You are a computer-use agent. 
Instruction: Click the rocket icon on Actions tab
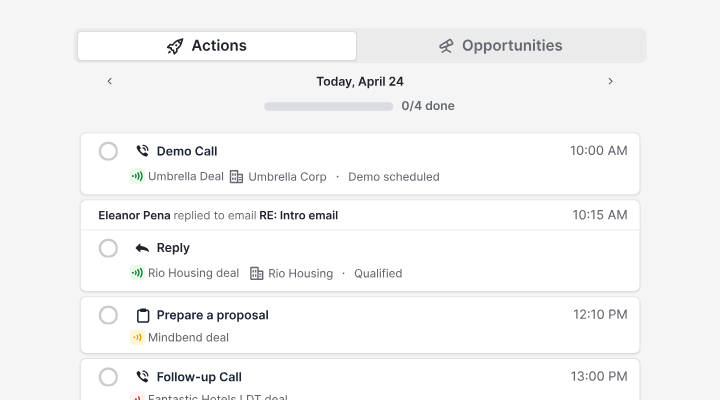tap(175, 46)
